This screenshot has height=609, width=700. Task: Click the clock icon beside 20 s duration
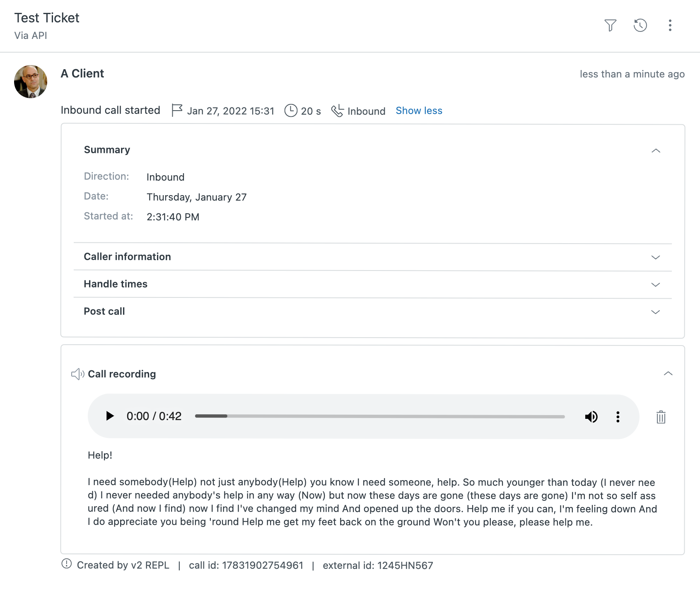291,111
